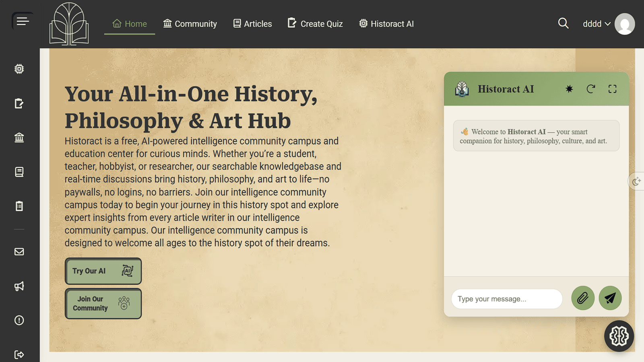Open the envelope messages icon in sidebar
The height and width of the screenshot is (362, 644).
coord(19,252)
